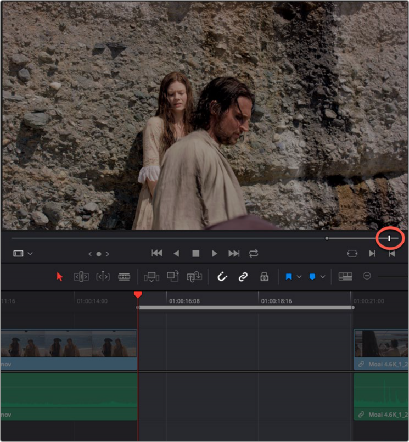Image resolution: width=409 pixels, height=442 pixels.
Task: Select the Moai 4.6K audio clip
Action: click(x=381, y=396)
